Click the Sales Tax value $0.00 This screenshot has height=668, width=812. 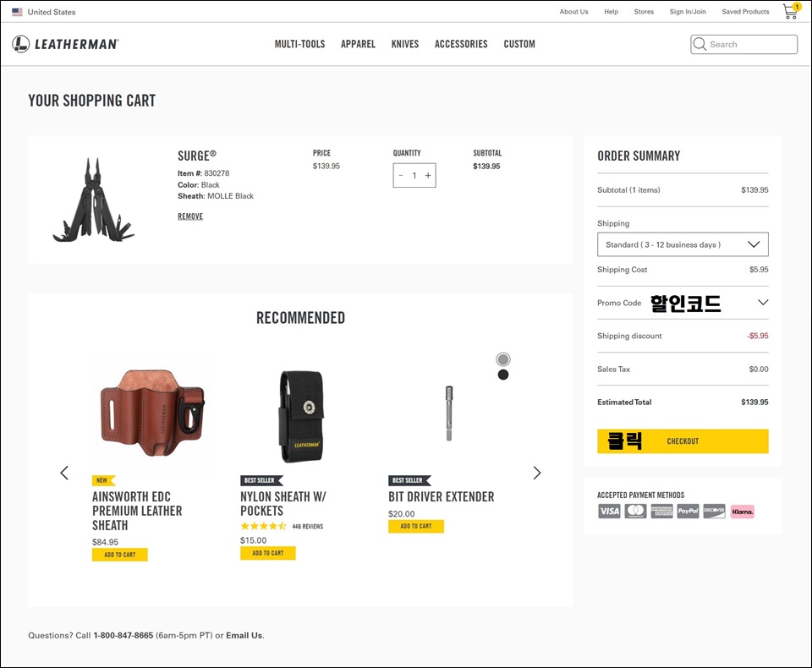tap(759, 370)
